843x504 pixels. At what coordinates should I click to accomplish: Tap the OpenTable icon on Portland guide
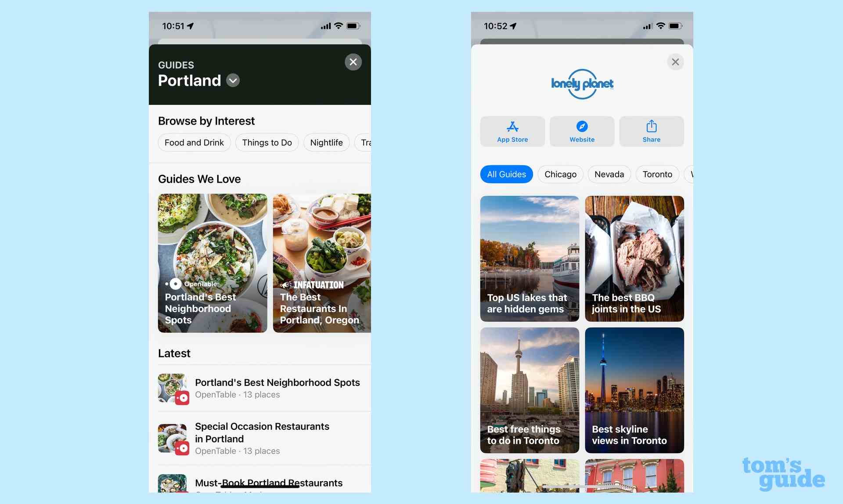tap(175, 284)
